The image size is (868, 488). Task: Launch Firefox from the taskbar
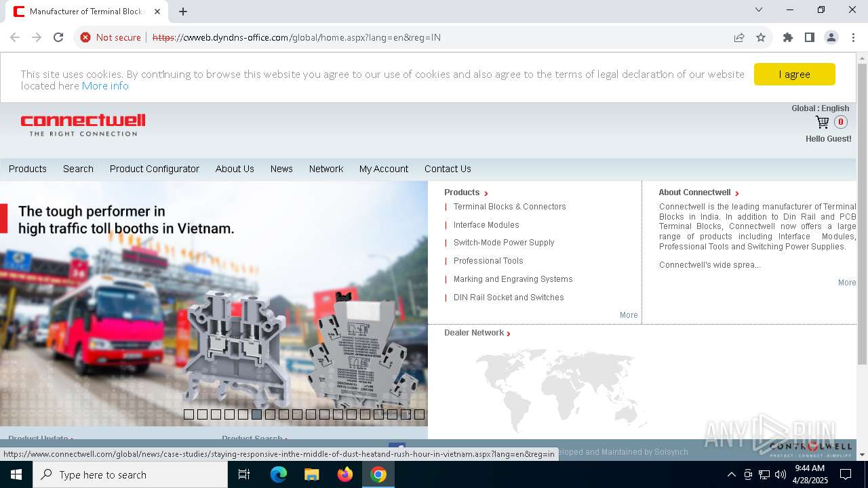click(345, 474)
